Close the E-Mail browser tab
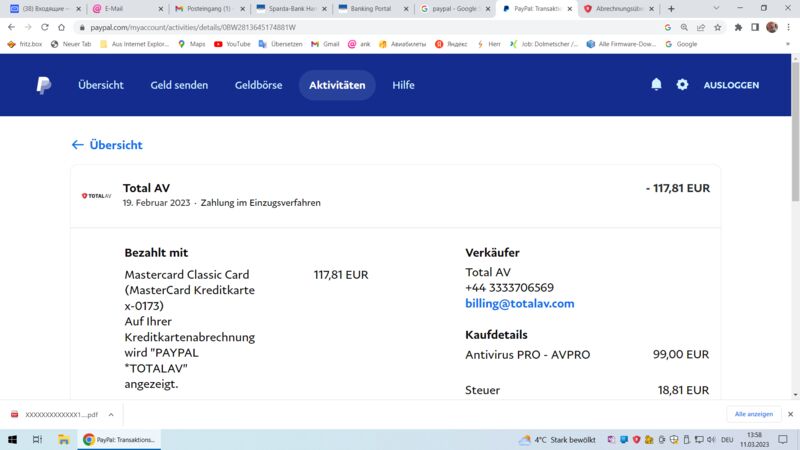800x450 pixels. (x=161, y=9)
